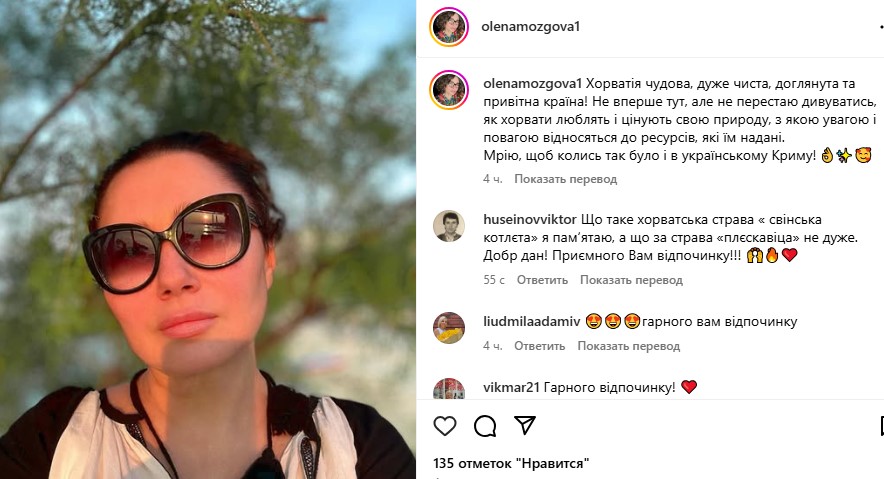Open olenamozgova1 avatar in post header
This screenshot has height=479, width=884.
point(449,26)
